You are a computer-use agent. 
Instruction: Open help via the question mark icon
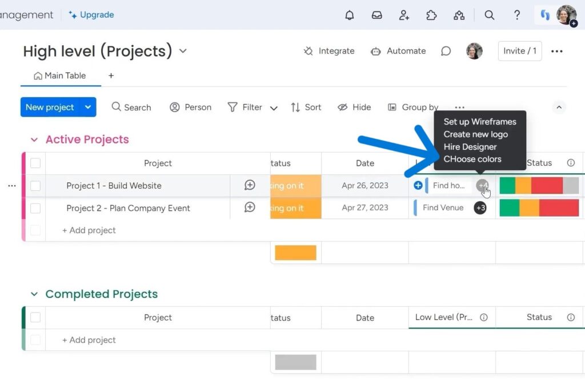tap(517, 15)
